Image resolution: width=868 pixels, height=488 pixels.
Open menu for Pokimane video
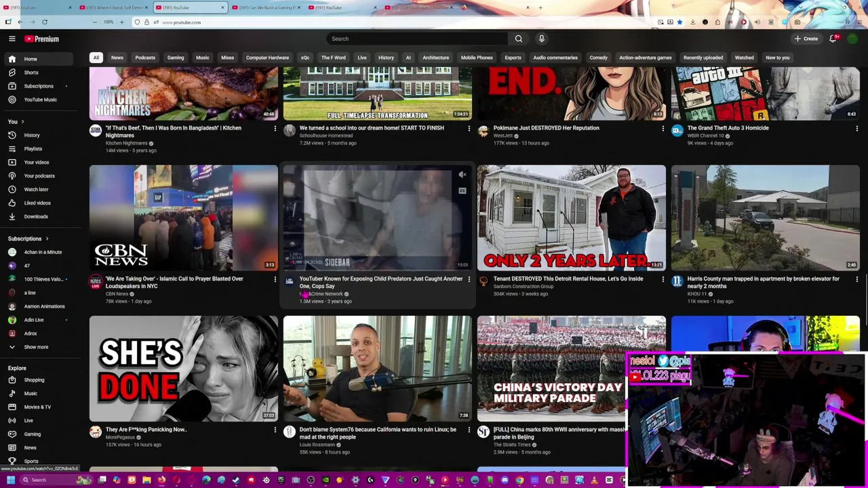pyautogui.click(x=663, y=128)
